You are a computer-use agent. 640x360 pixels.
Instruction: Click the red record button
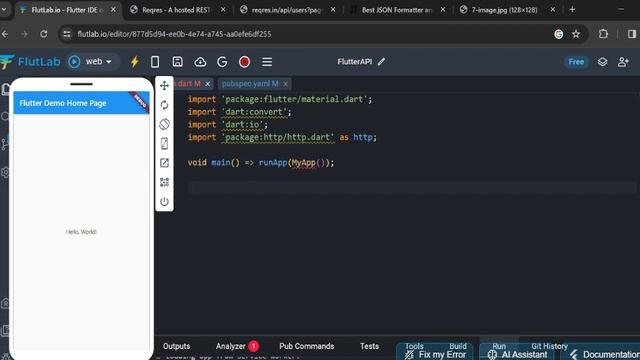pyautogui.click(x=244, y=62)
